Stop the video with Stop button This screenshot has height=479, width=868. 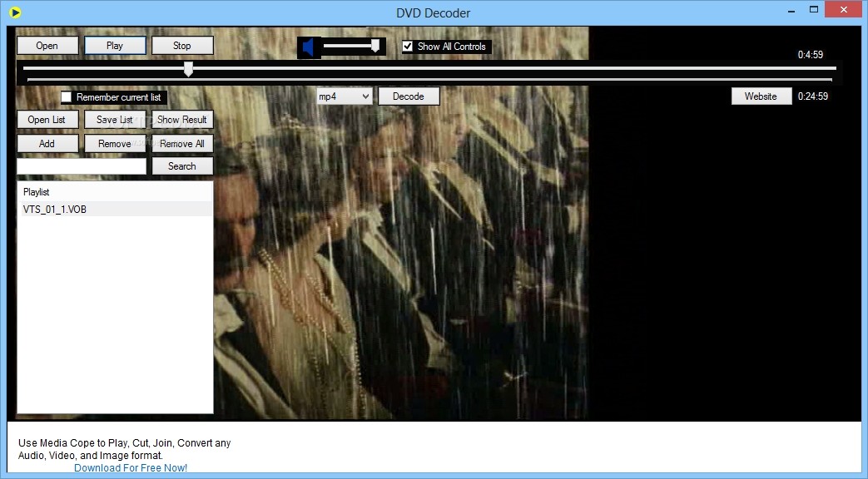pyautogui.click(x=181, y=46)
